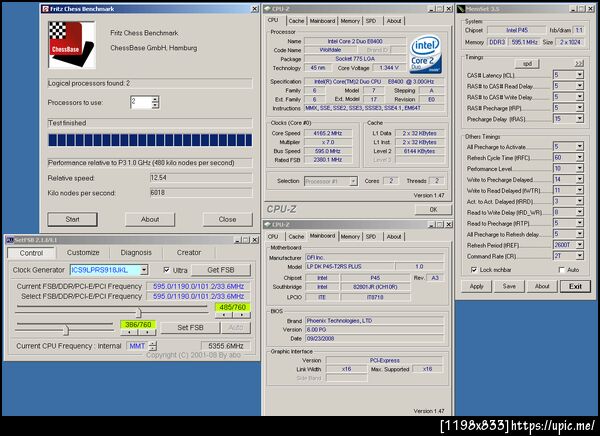Click the Kilo nodes per second value field

(x=201, y=193)
